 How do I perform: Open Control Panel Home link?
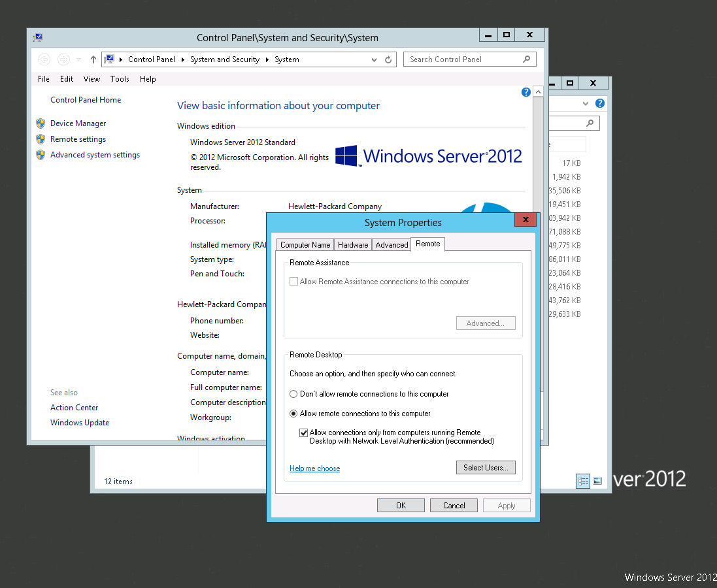pos(86,100)
